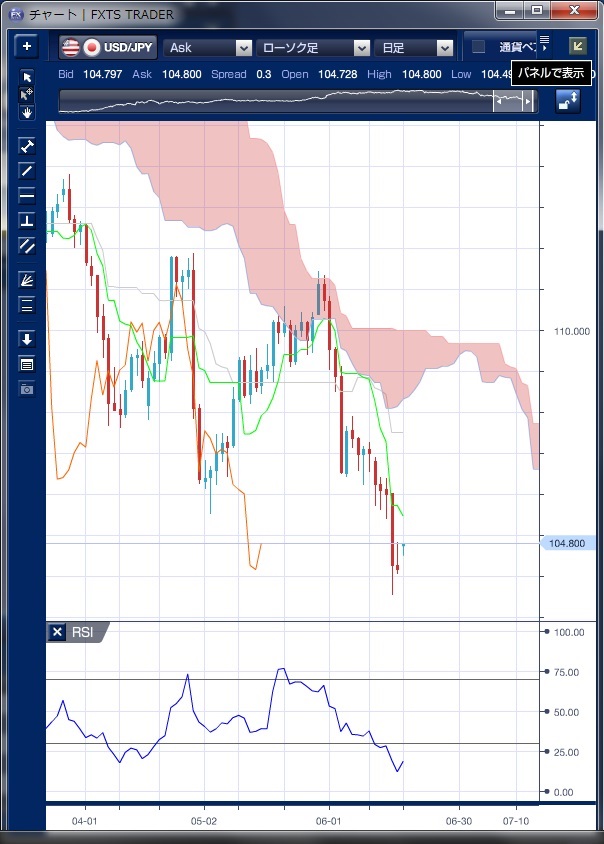The image size is (604, 844).
Task: Select the parallel channel lines tool
Action: 27,245
